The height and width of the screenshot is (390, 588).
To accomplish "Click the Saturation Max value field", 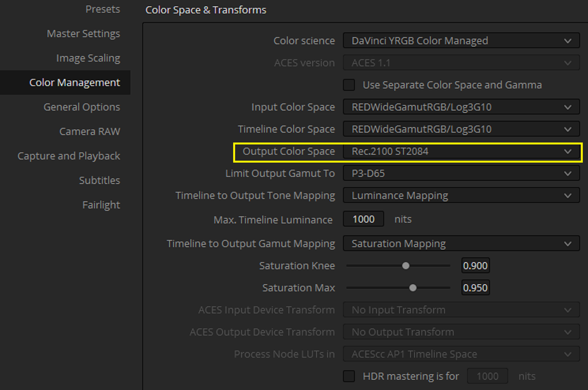I will tap(475, 288).
